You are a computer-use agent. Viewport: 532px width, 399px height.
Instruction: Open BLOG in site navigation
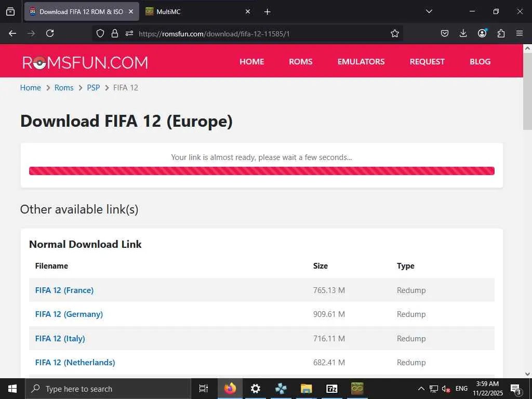[480, 62]
